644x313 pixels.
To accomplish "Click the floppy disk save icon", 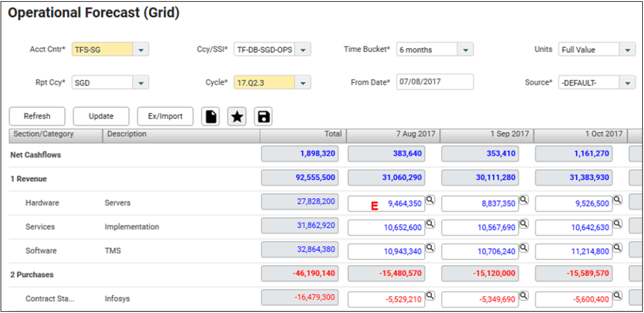I will coord(264,116).
